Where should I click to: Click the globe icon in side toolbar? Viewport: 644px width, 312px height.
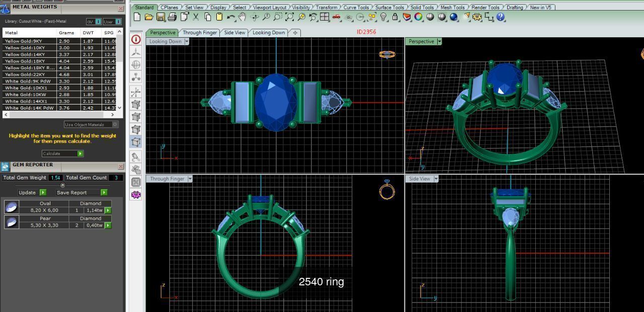(x=136, y=64)
